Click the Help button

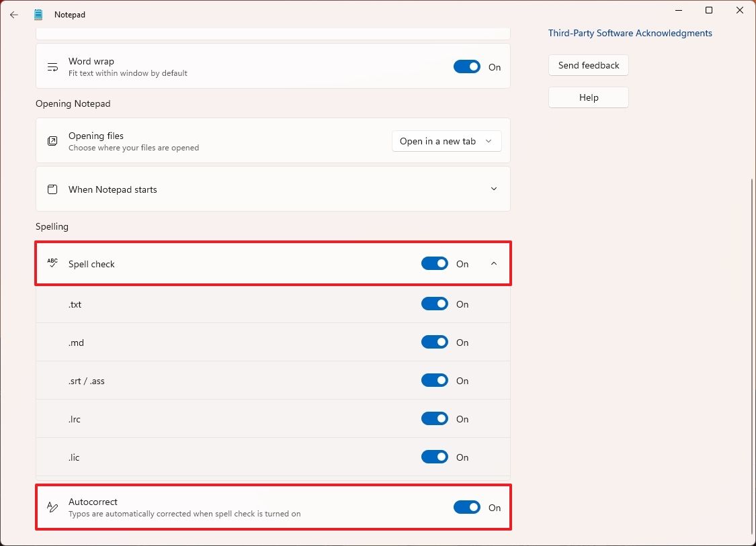tap(588, 97)
